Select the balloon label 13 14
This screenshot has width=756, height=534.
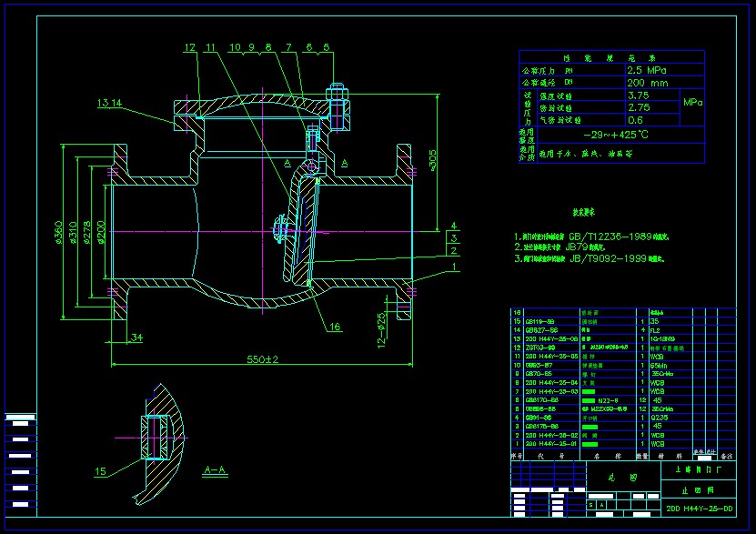click(109, 103)
